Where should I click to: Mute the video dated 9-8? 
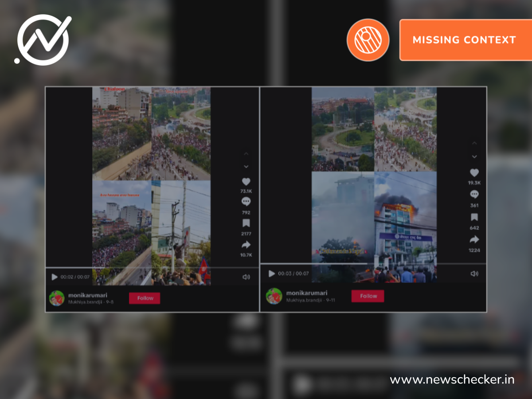(246, 277)
